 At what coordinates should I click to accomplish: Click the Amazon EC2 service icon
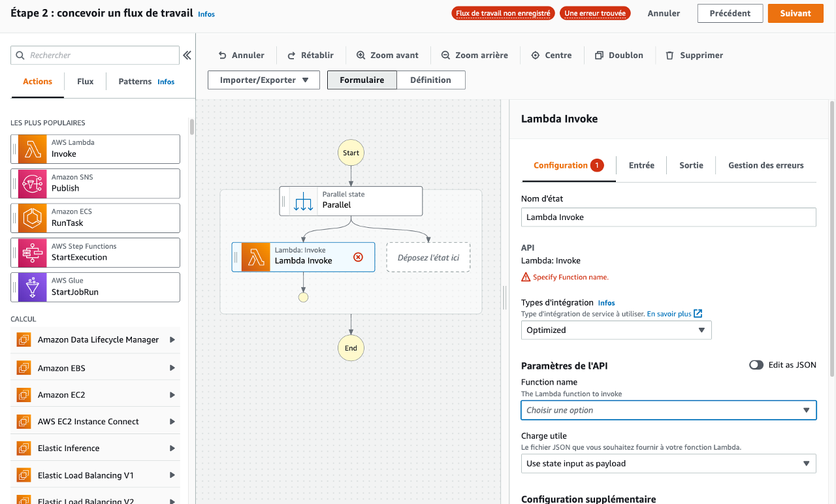coord(24,394)
